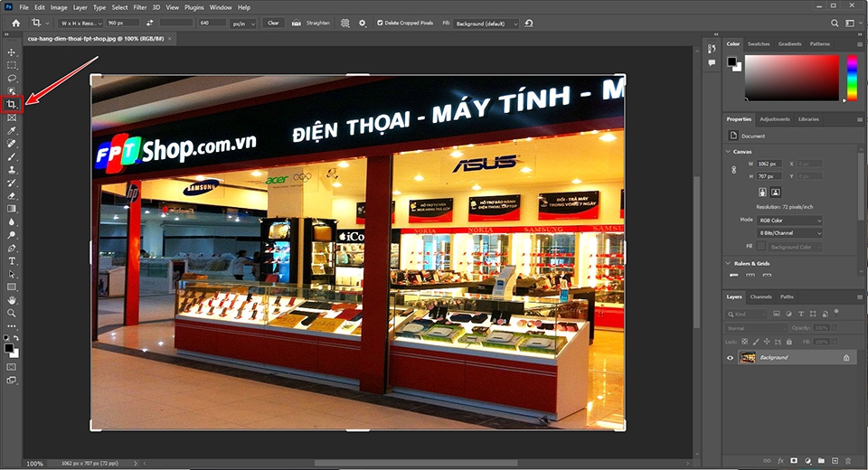Select the History Brush tool
Viewport: 868px width, 470px height.
[x=12, y=183]
